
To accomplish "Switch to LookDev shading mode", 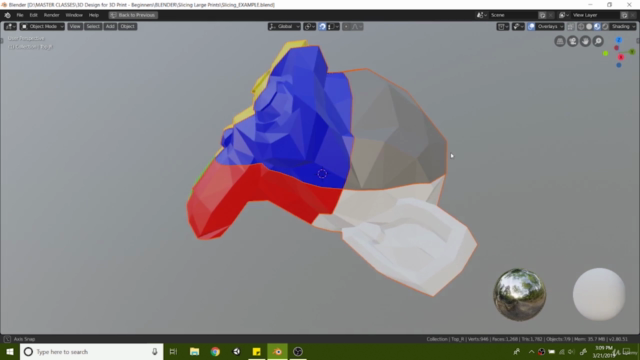I will pyautogui.click(x=597, y=27).
